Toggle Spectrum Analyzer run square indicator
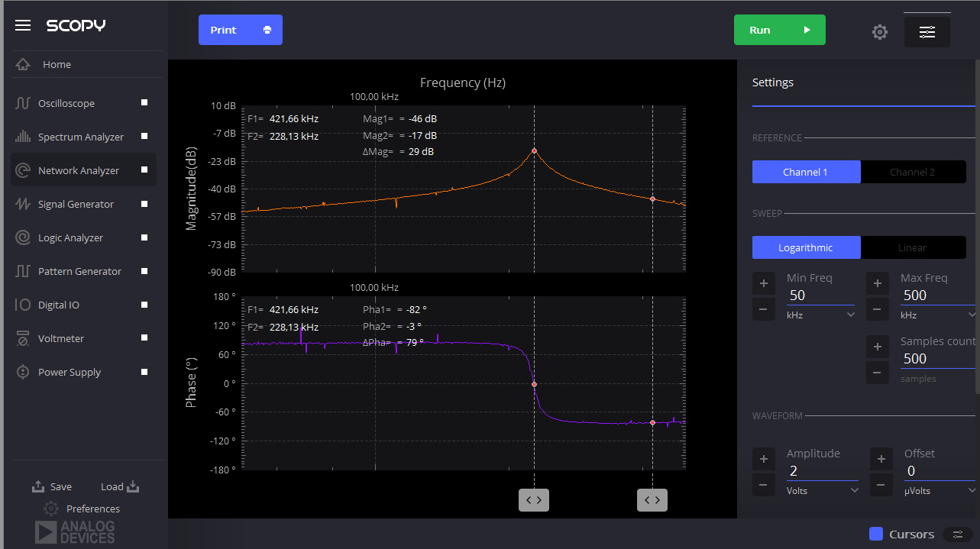 coord(144,137)
